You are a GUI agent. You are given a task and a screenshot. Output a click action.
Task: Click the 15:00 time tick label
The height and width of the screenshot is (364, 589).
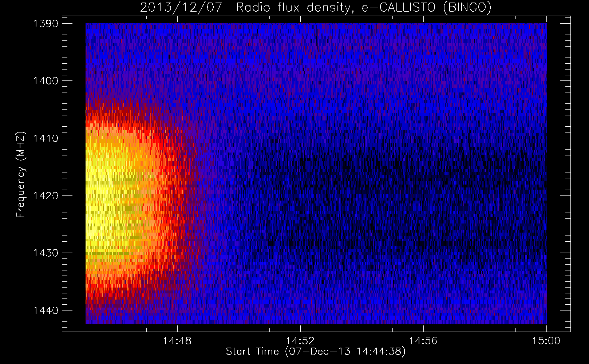click(x=546, y=341)
